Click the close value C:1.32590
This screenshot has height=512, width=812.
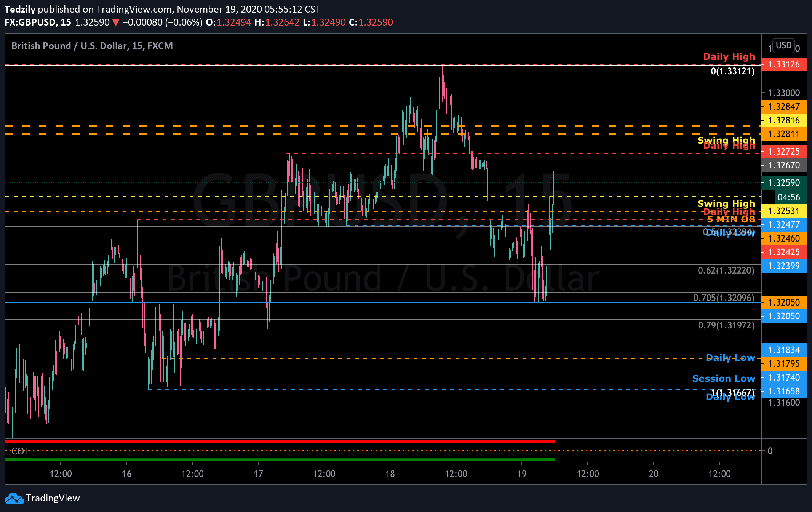(x=371, y=22)
